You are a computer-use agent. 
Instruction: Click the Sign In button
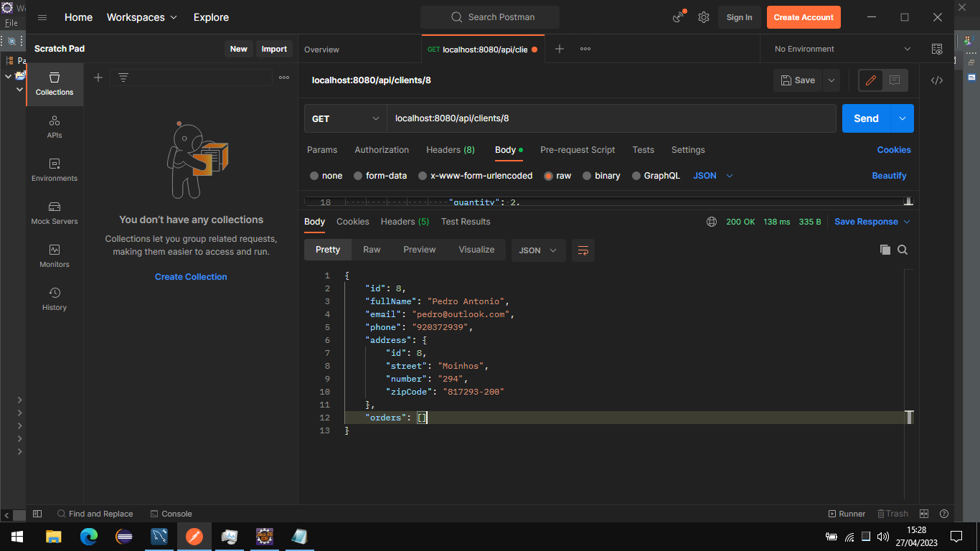(x=739, y=17)
